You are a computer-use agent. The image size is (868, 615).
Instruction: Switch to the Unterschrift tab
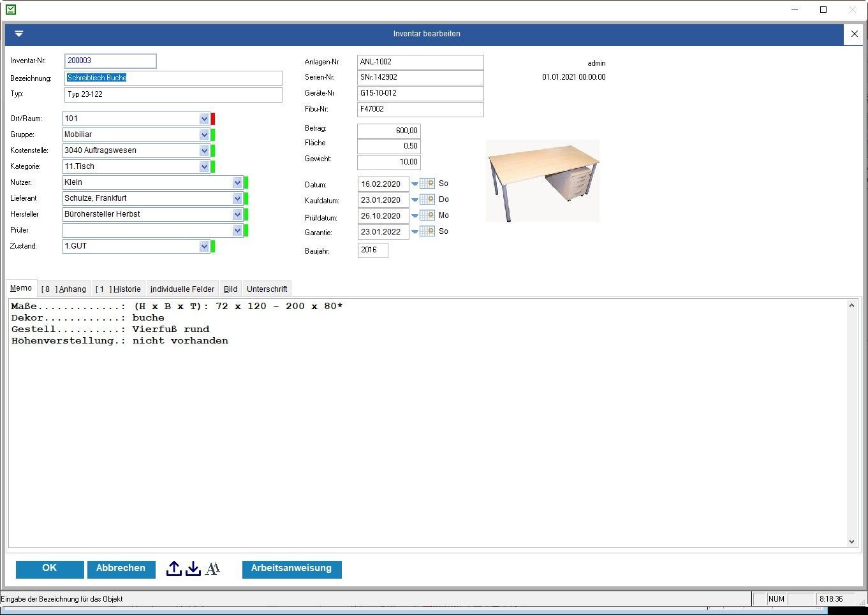pos(267,289)
